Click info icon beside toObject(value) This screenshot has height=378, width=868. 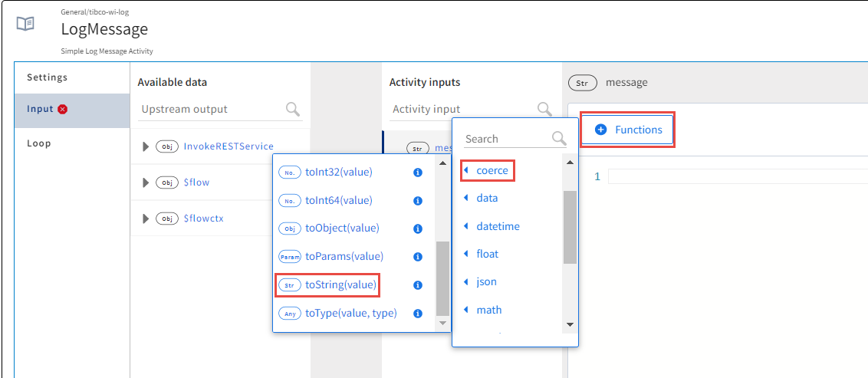pos(418,228)
